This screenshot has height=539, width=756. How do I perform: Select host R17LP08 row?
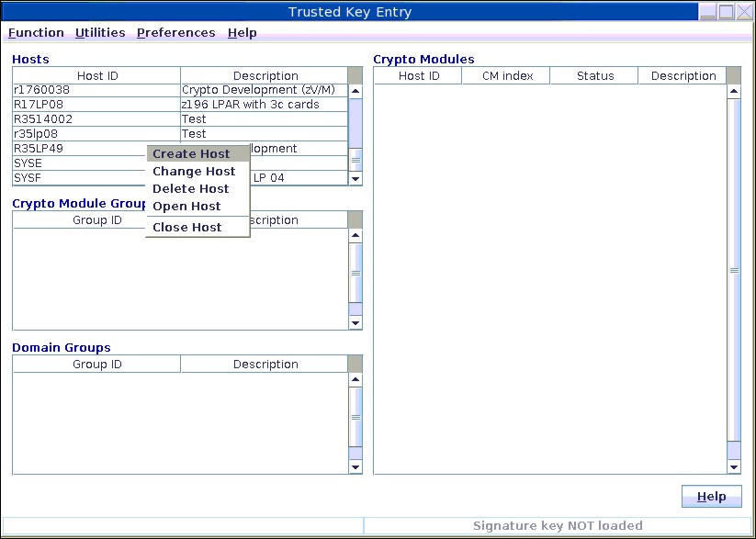coord(180,105)
